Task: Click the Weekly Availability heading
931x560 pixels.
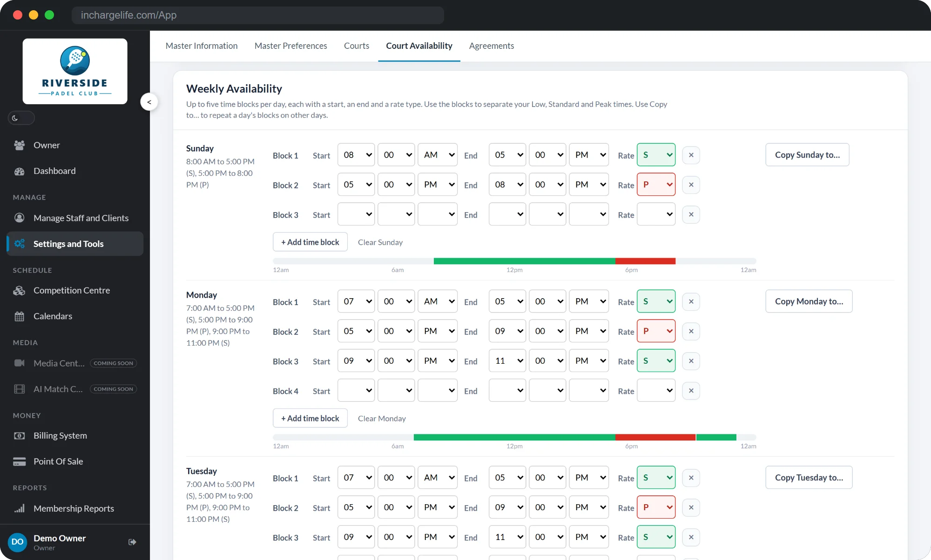Action: pyautogui.click(x=234, y=88)
